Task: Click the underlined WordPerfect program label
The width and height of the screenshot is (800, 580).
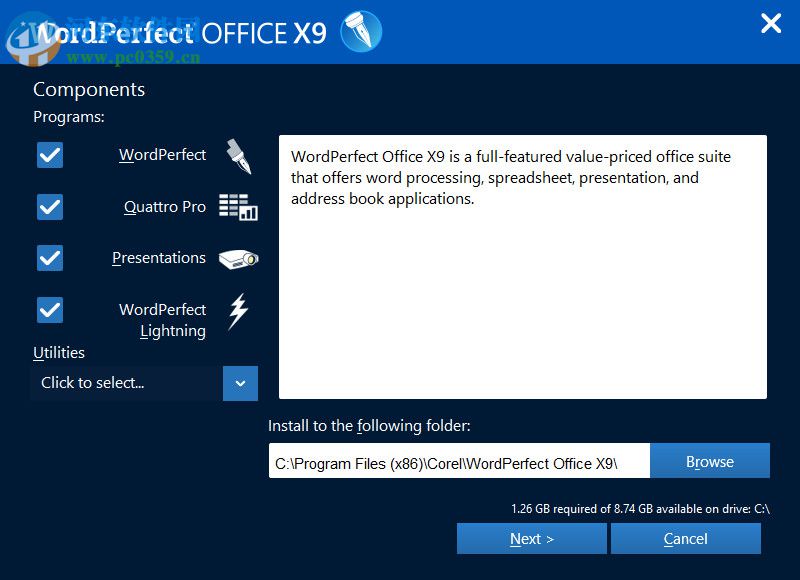Action: pos(163,155)
